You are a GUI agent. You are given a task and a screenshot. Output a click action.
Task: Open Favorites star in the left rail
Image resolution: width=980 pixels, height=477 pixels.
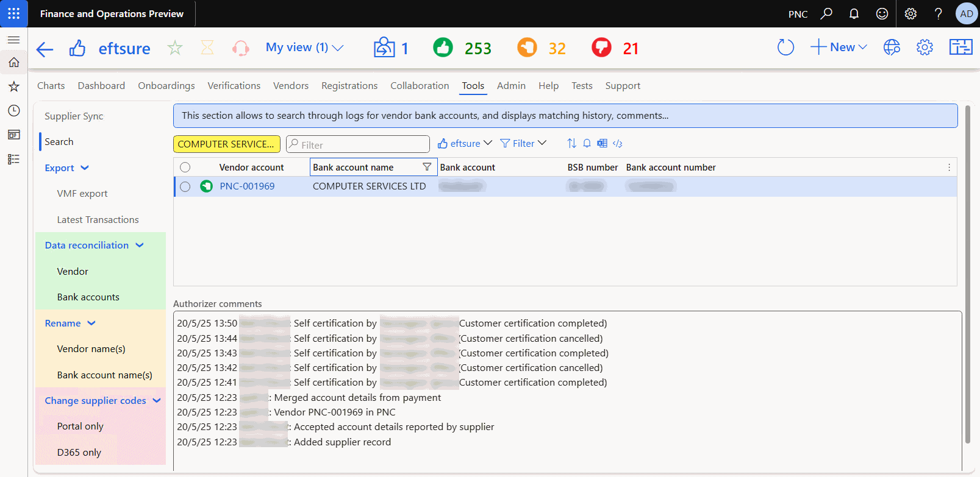tap(13, 87)
